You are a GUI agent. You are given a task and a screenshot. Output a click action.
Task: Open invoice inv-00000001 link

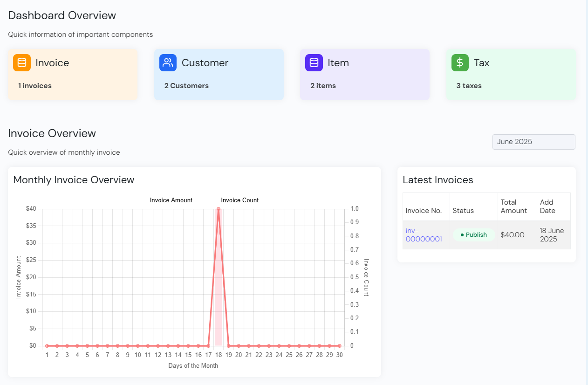(424, 235)
